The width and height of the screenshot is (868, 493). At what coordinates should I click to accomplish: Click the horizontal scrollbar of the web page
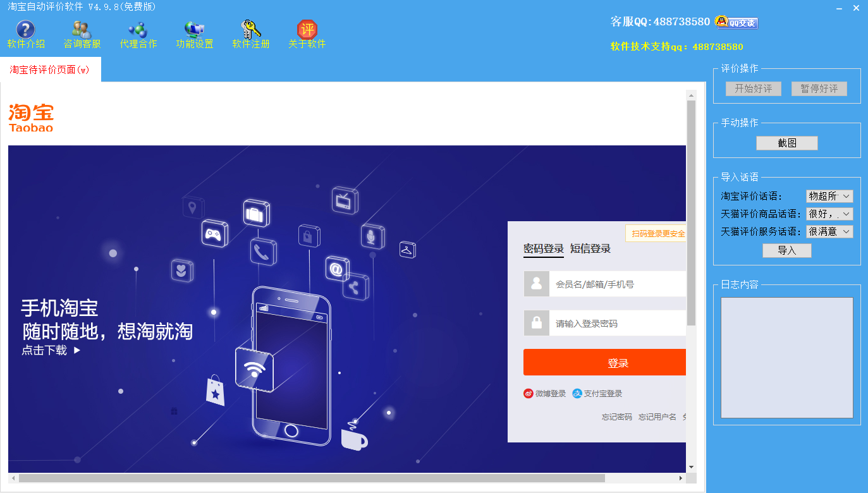[x=312, y=478]
